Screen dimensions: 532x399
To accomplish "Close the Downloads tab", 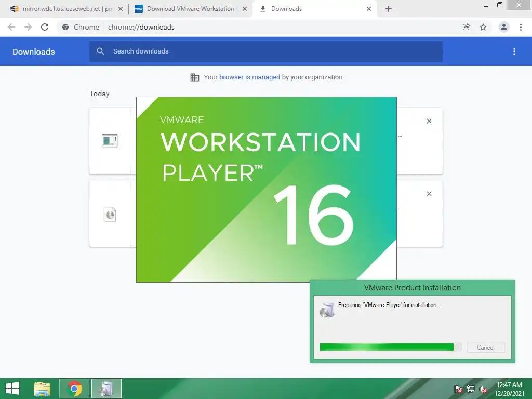I will pyautogui.click(x=369, y=9).
